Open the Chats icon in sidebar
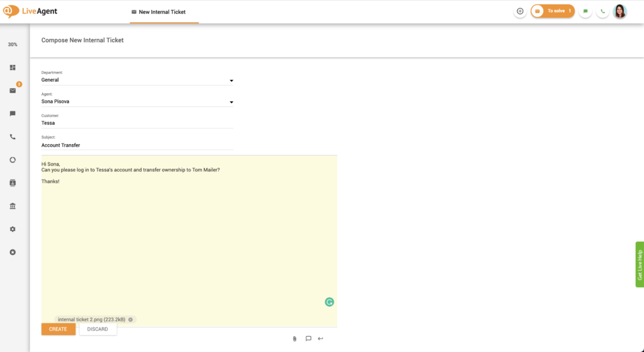 [x=13, y=114]
